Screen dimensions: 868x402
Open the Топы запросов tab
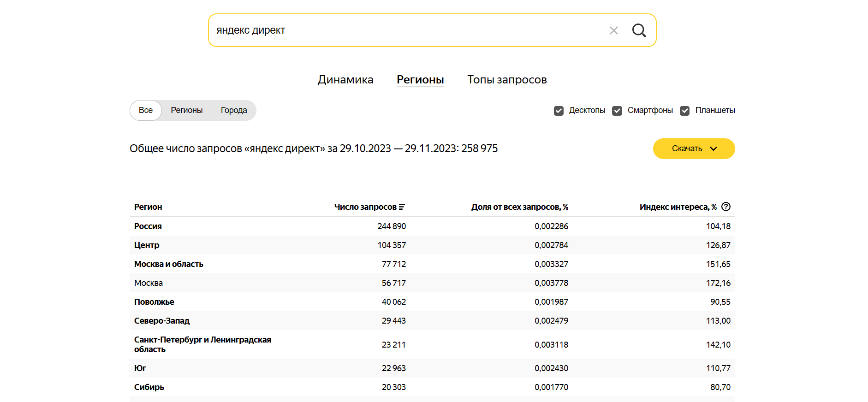pos(507,80)
